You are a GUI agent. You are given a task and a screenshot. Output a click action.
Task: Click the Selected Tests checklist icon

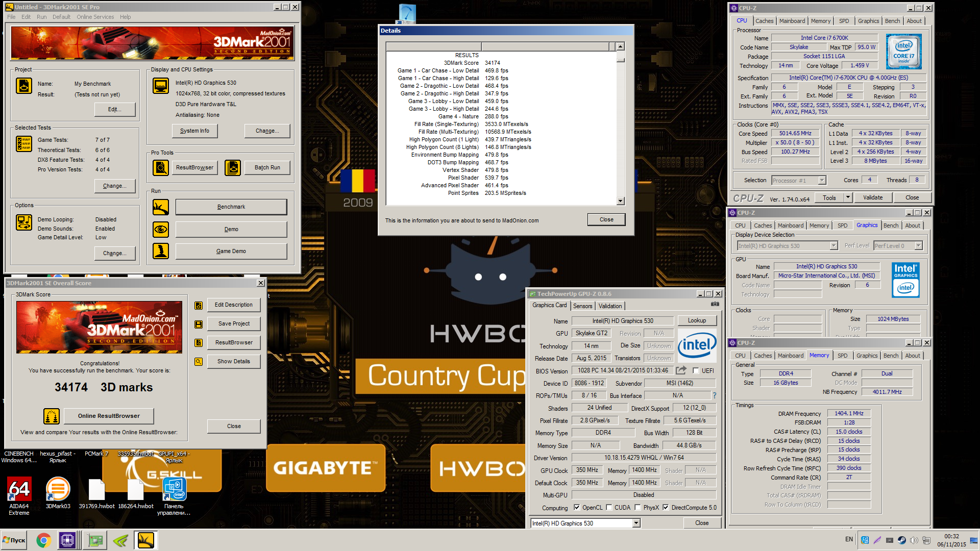pos(24,144)
